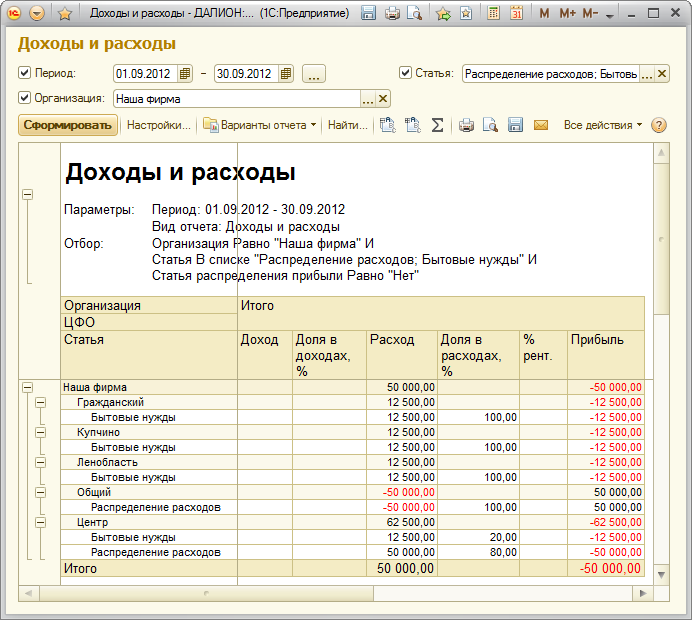Send report by email envelope icon

[x=541, y=126]
